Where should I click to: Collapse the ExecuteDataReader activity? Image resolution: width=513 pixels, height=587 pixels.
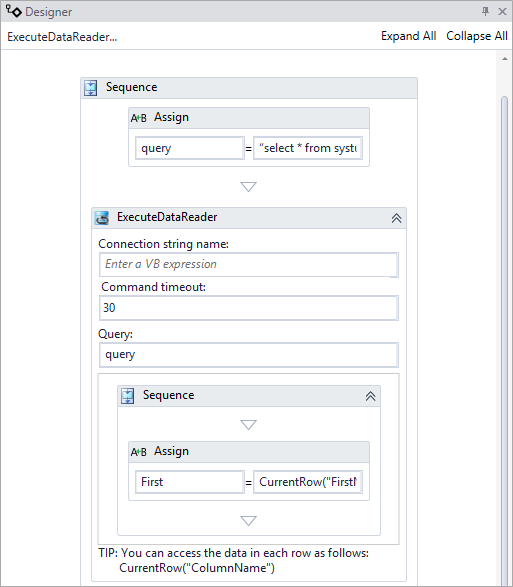(x=397, y=218)
